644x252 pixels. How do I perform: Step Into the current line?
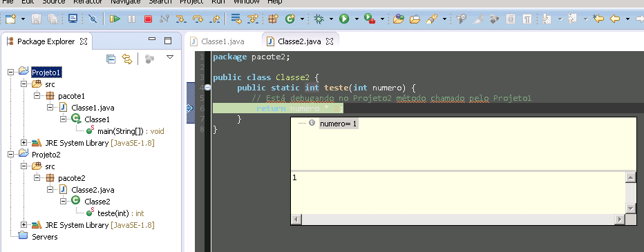(181, 19)
